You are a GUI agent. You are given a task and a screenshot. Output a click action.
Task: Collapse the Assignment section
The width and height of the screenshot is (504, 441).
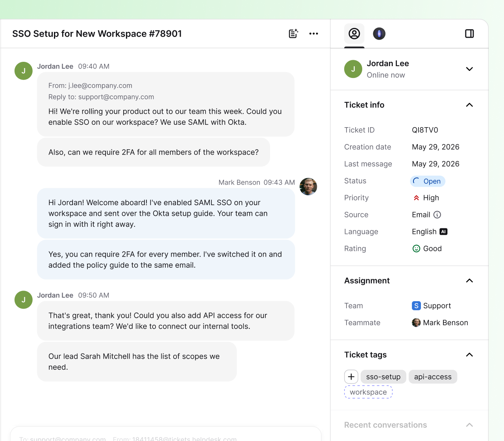[x=469, y=281]
